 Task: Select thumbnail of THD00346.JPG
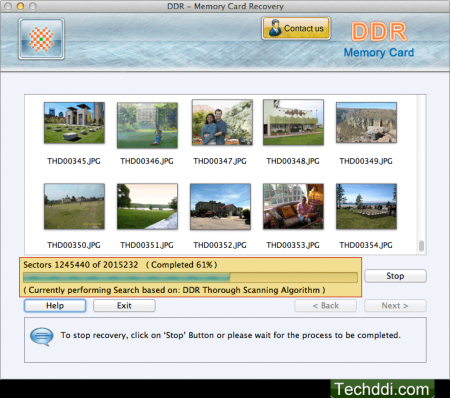click(147, 125)
